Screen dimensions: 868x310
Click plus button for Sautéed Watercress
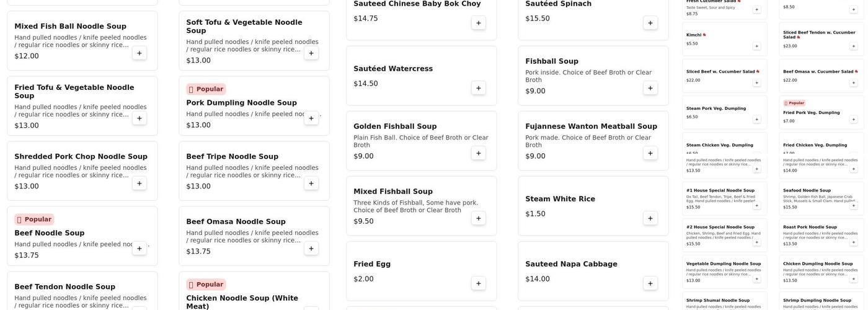479,88
